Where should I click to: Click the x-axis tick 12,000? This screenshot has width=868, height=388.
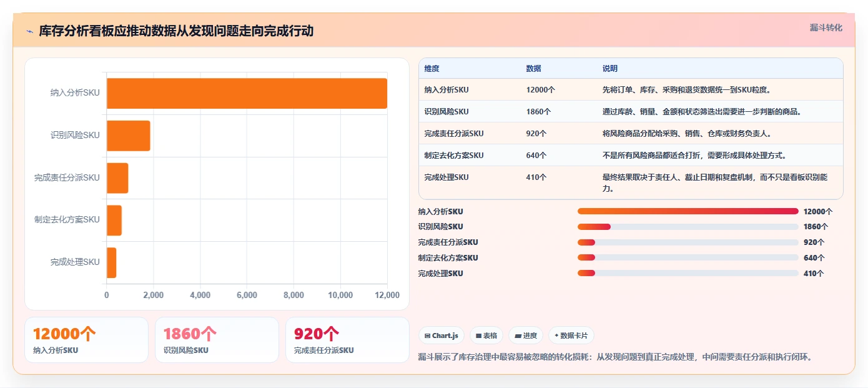[x=387, y=295]
